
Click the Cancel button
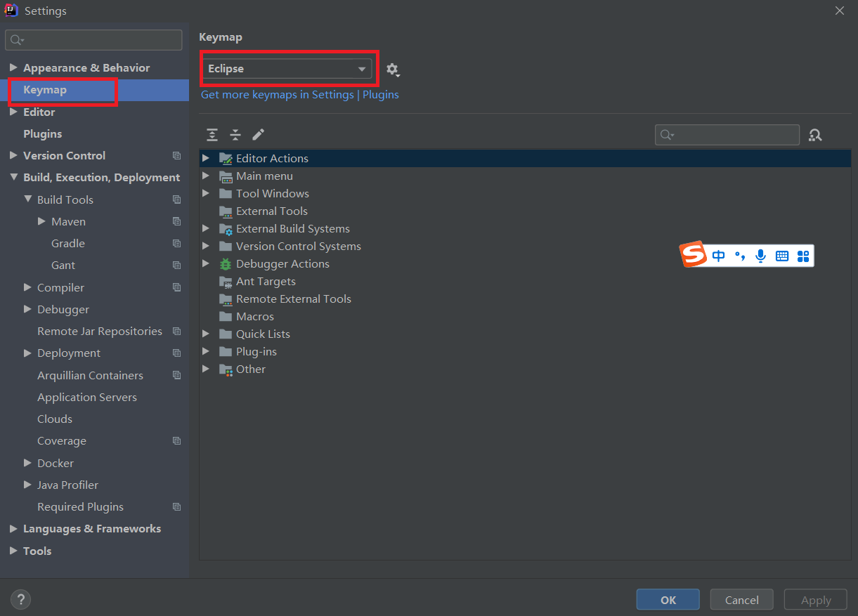tap(742, 599)
